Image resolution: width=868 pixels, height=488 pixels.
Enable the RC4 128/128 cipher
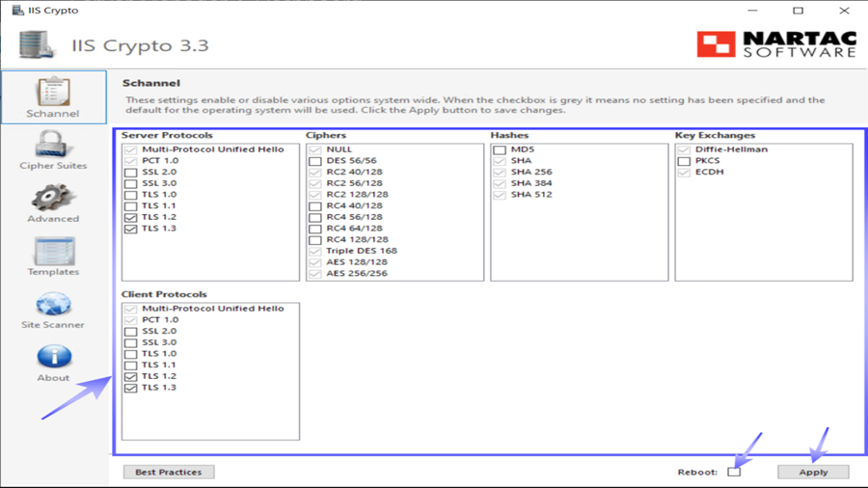click(315, 239)
